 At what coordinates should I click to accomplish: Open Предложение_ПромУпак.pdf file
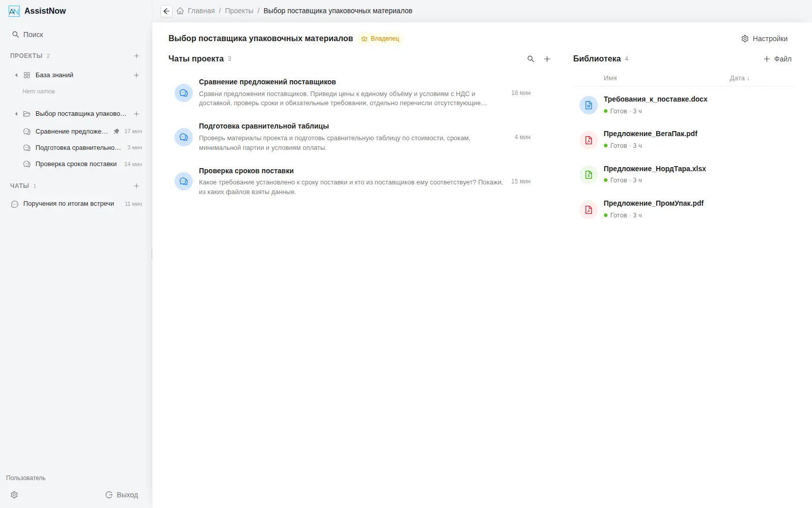coord(684,209)
